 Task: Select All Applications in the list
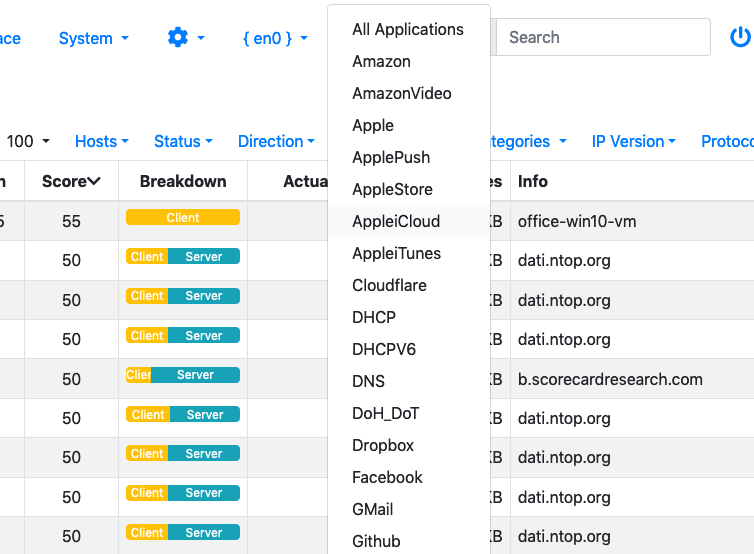pyautogui.click(x=409, y=29)
